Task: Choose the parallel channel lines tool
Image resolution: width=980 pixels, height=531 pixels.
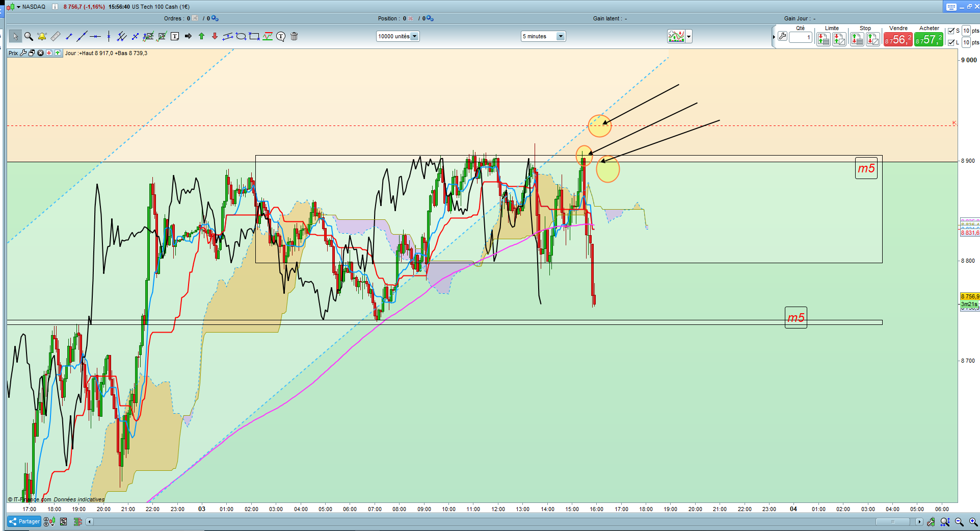Action: 122,36
